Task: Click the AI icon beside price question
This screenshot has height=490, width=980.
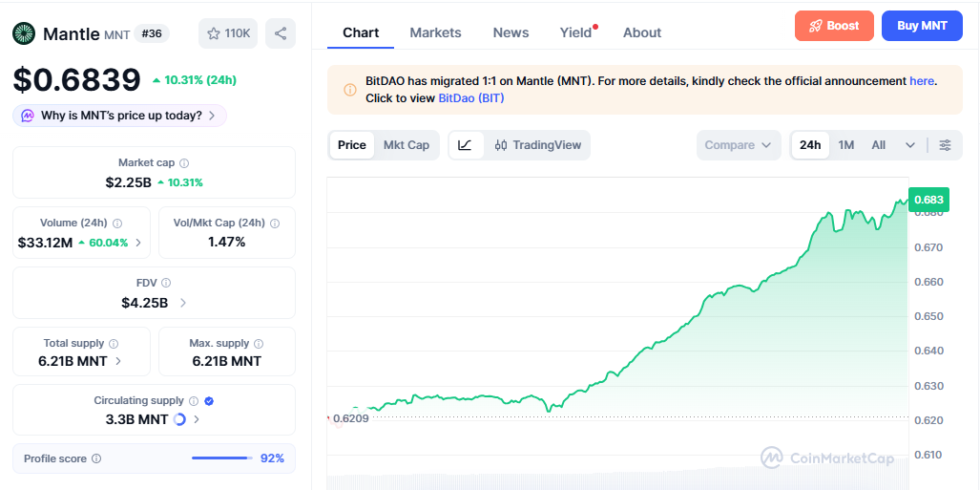Action: (x=28, y=116)
